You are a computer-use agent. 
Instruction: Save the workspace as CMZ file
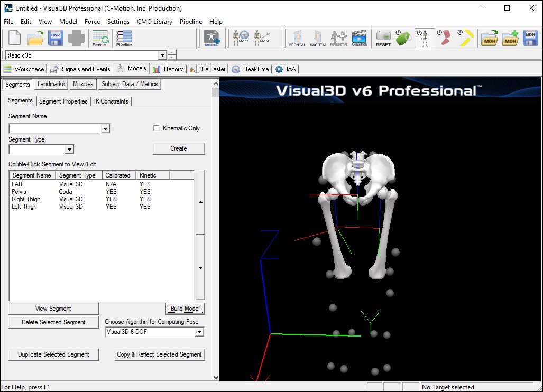coord(56,38)
